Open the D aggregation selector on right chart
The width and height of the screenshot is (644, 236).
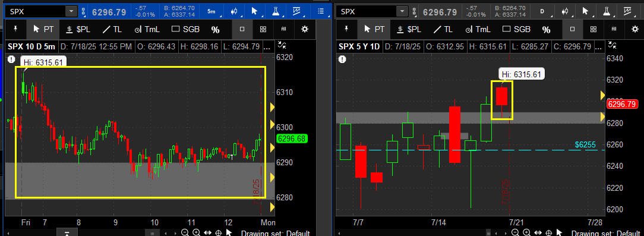coord(542,11)
